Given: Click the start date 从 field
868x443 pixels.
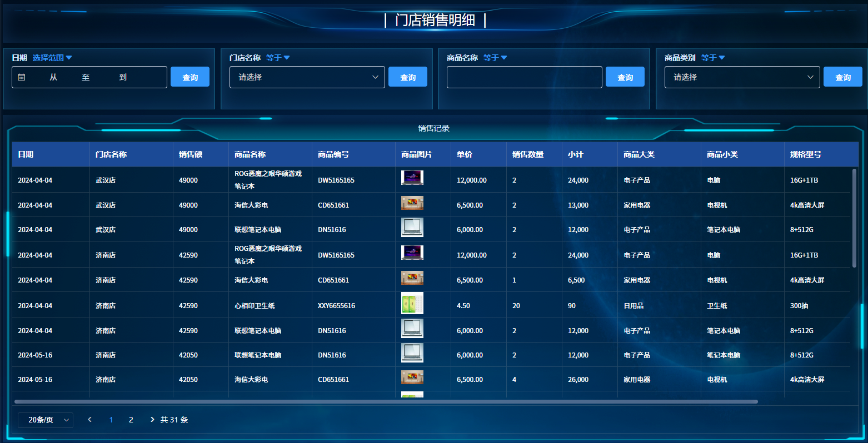Looking at the screenshot, I should coord(54,77).
